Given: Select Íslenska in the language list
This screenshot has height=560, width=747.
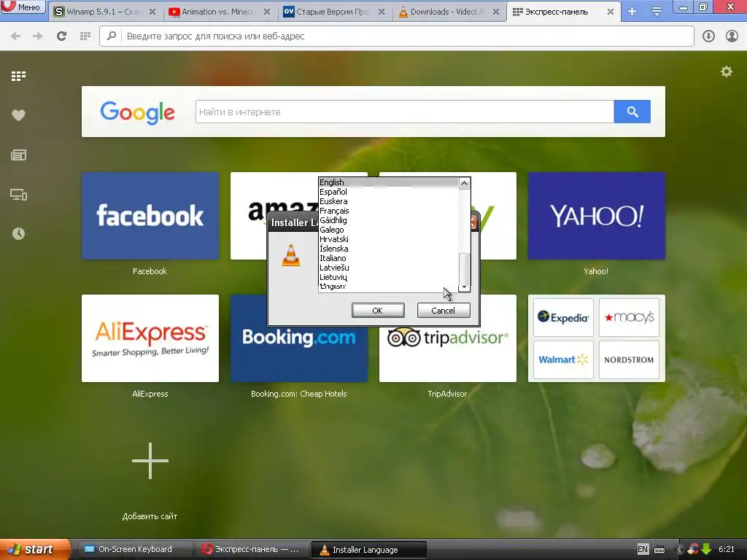Looking at the screenshot, I should pyautogui.click(x=388, y=249).
